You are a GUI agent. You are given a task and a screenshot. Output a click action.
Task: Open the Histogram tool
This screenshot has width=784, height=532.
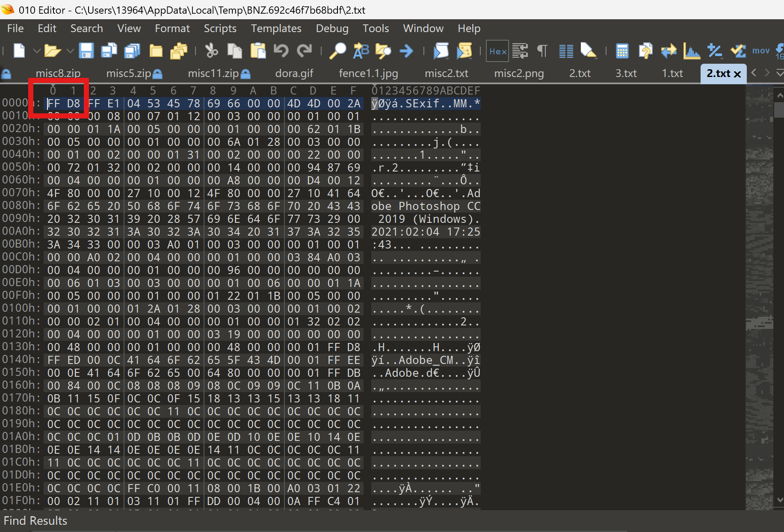tap(692, 51)
